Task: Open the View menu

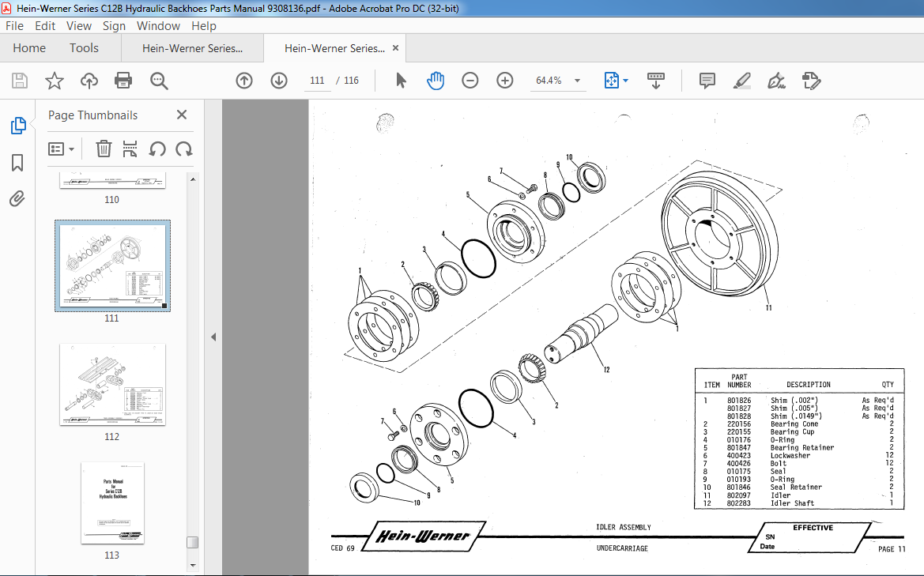Action: click(78, 26)
